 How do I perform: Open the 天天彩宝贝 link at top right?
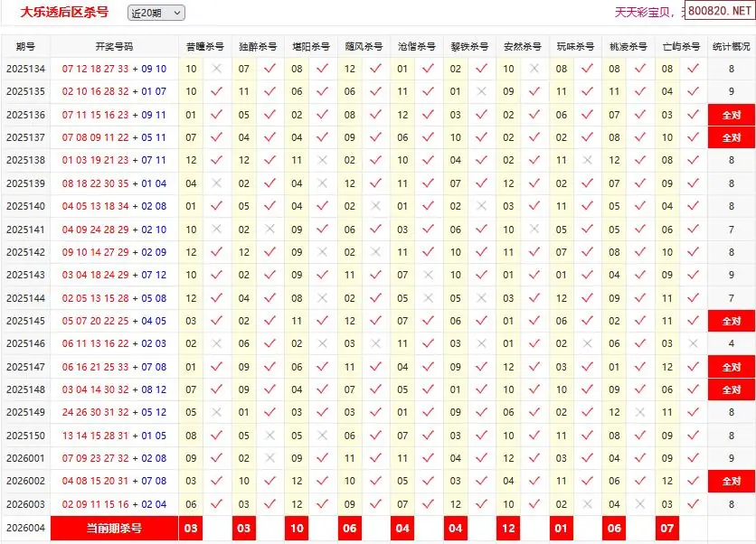[x=642, y=12]
